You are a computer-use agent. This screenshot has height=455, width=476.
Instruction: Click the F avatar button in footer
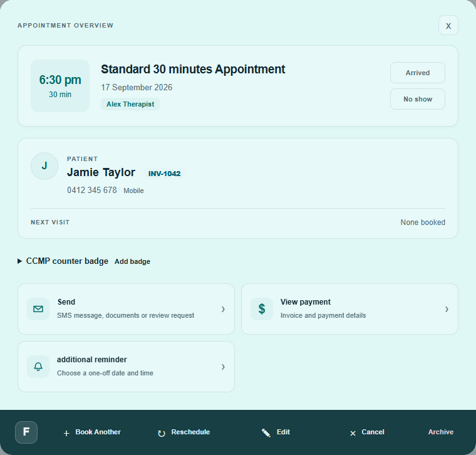click(x=26, y=432)
